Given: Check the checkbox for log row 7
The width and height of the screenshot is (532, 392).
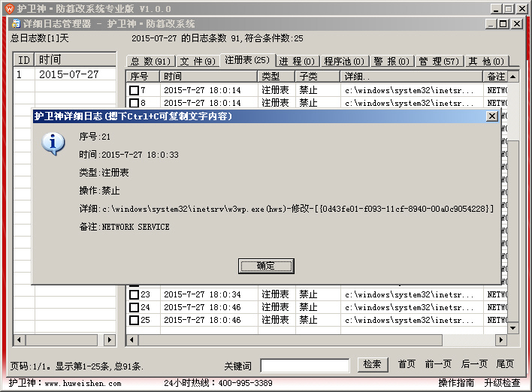Looking at the screenshot, I should point(135,90).
